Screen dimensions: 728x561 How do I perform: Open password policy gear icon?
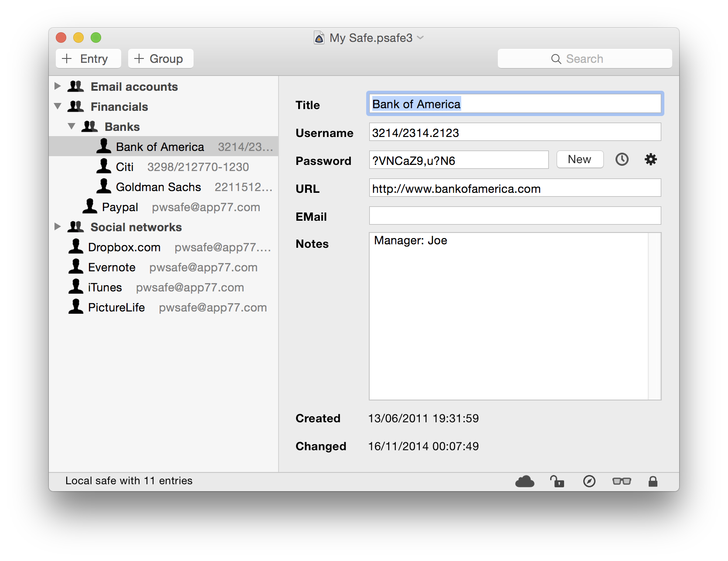pyautogui.click(x=650, y=160)
